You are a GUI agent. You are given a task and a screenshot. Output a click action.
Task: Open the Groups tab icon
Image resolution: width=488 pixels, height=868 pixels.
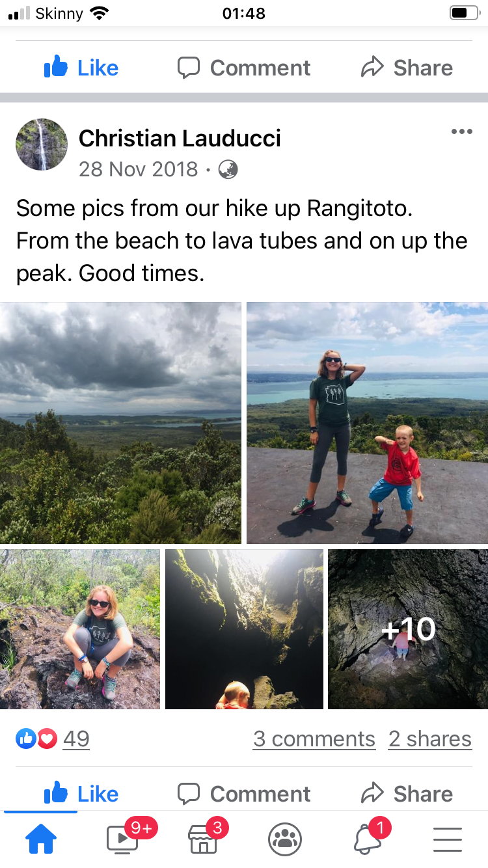285,839
